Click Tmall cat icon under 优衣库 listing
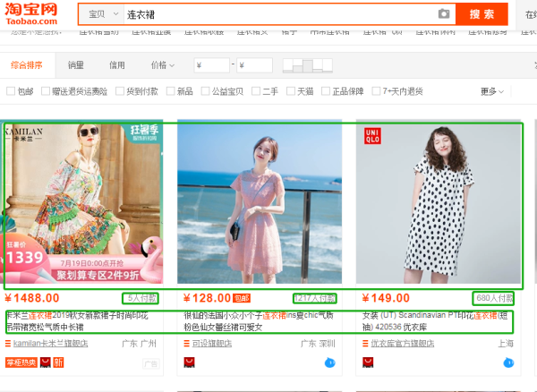This screenshot has height=392, width=537. point(368,362)
